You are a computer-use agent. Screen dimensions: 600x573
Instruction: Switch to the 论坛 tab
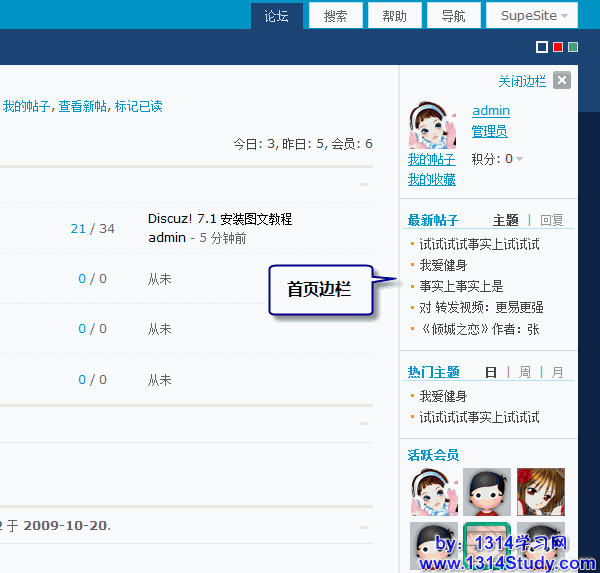tap(277, 16)
